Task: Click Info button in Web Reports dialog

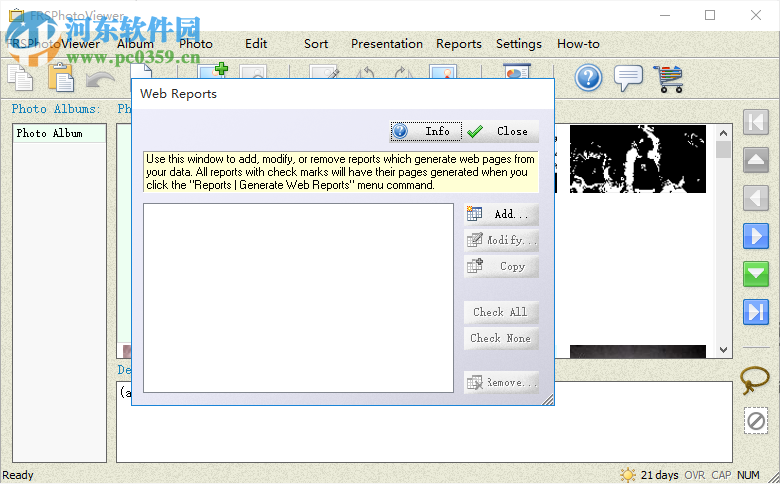Action: 426,131
